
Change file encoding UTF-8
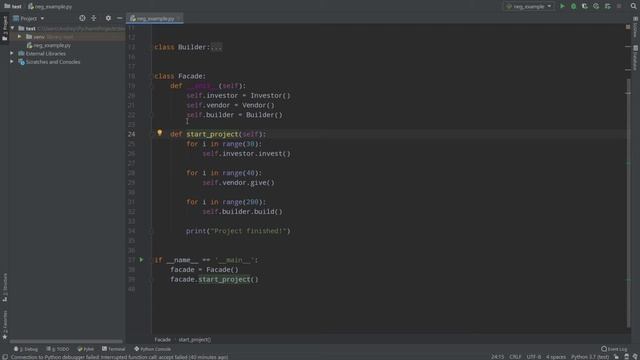pos(533,357)
